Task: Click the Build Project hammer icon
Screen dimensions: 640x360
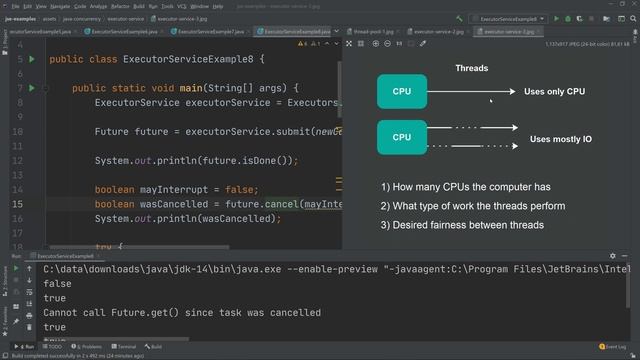Action: coord(459,19)
